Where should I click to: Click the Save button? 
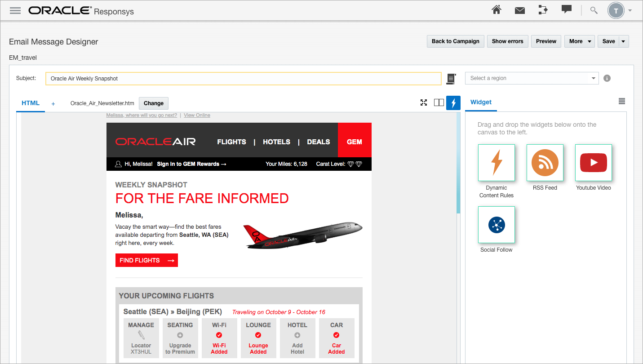pos(608,41)
